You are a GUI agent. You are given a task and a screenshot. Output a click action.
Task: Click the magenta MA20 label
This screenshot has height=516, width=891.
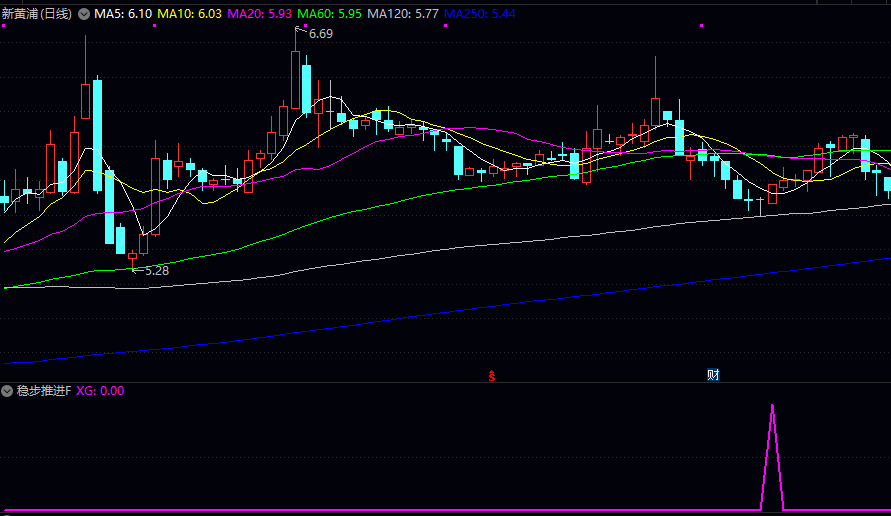[260, 14]
